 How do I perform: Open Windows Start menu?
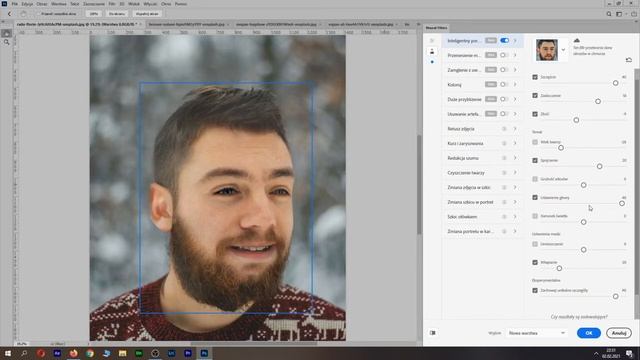(7, 353)
